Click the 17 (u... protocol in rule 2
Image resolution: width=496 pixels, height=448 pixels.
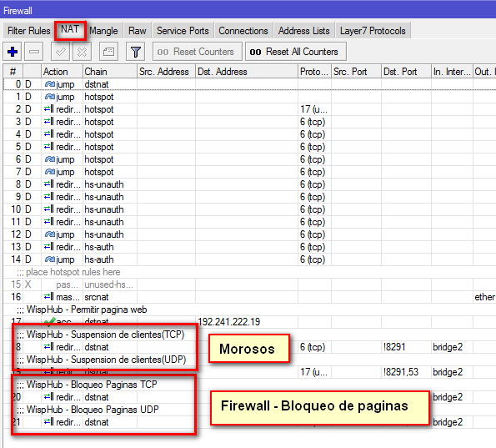click(x=313, y=109)
